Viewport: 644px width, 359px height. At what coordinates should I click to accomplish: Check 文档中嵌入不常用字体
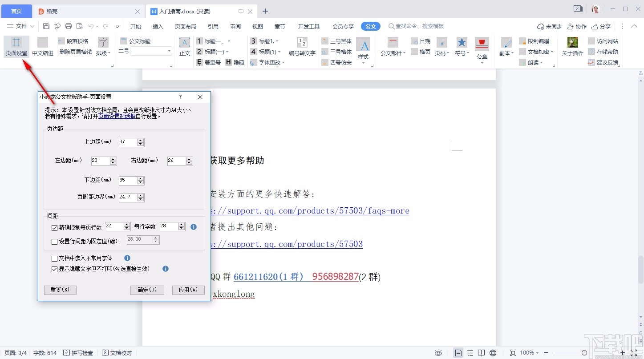[54, 258]
